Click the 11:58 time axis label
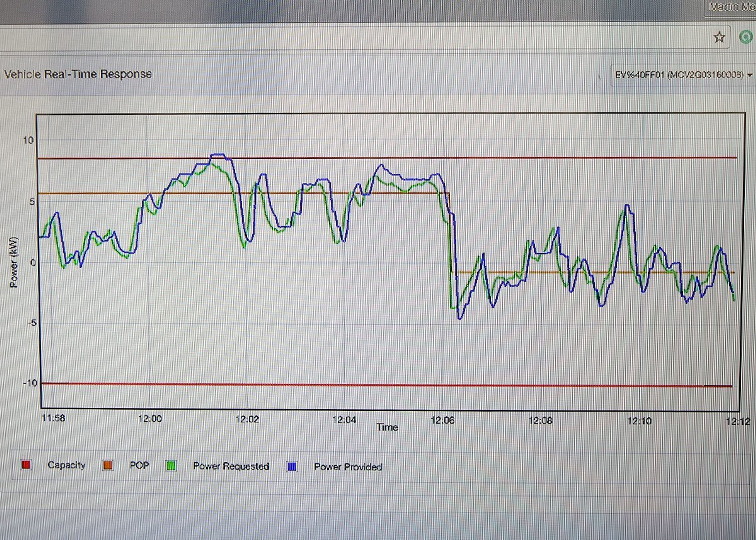756x540 pixels. pyautogui.click(x=54, y=418)
